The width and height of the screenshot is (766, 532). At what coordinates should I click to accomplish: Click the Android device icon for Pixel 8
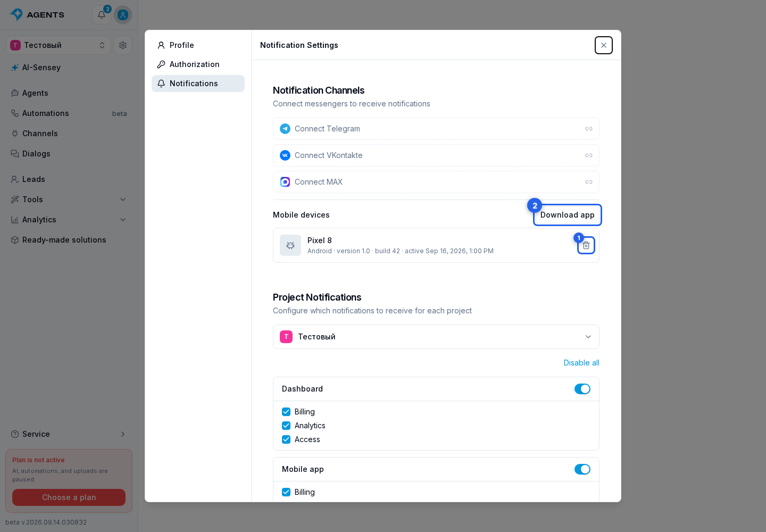coord(290,245)
